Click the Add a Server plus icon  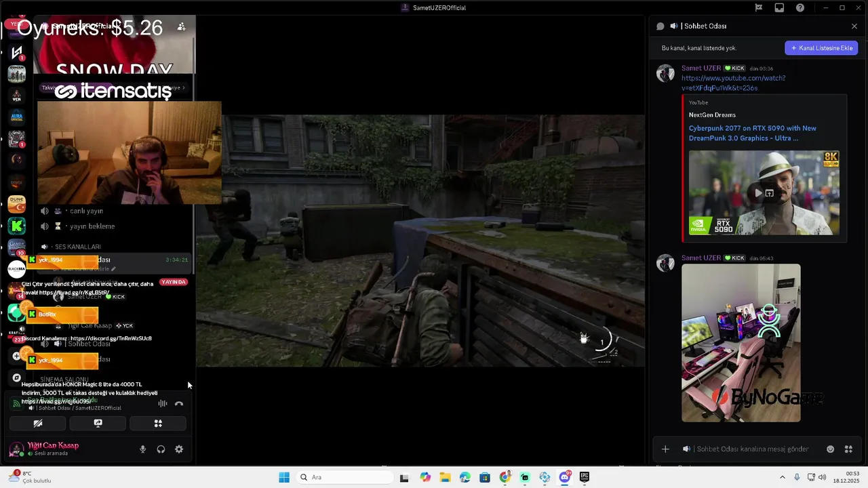17,356
